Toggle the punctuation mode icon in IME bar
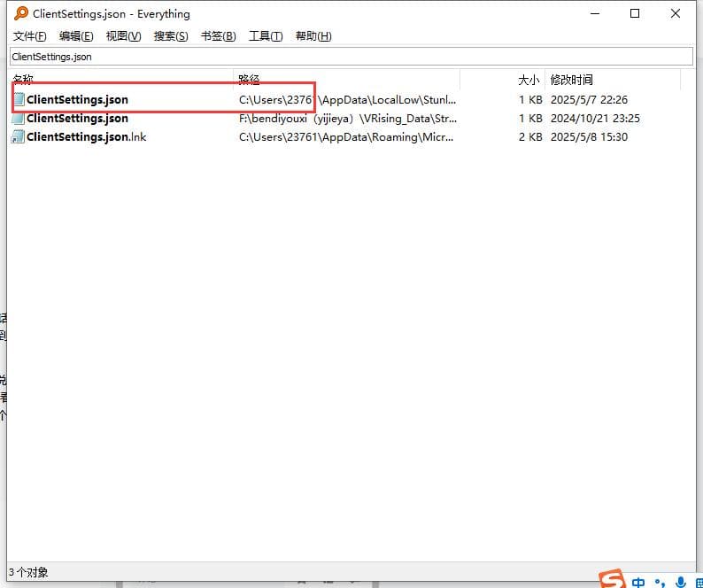Image resolution: width=703 pixels, height=588 pixels. [660, 583]
